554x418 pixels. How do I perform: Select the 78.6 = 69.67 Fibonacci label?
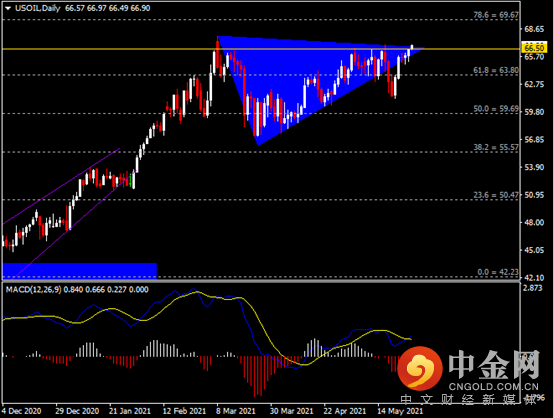coord(496,15)
